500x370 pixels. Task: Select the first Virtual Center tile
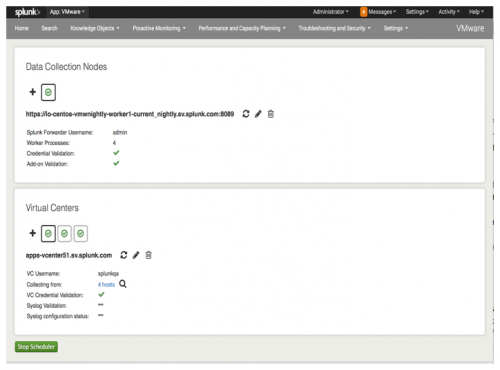[x=48, y=233]
